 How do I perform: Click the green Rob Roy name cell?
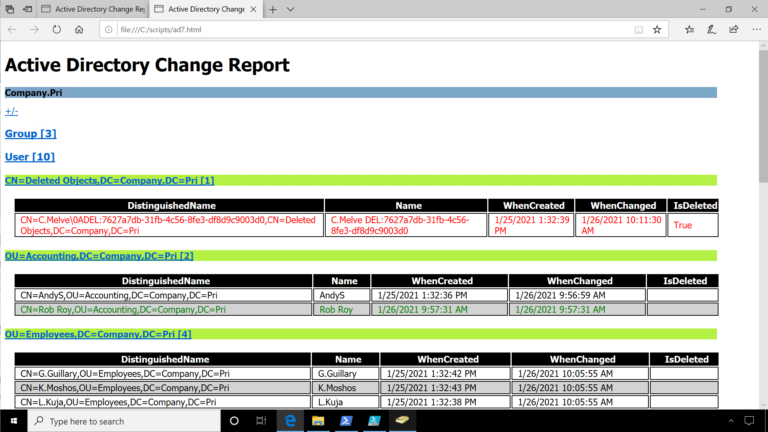click(x=342, y=310)
